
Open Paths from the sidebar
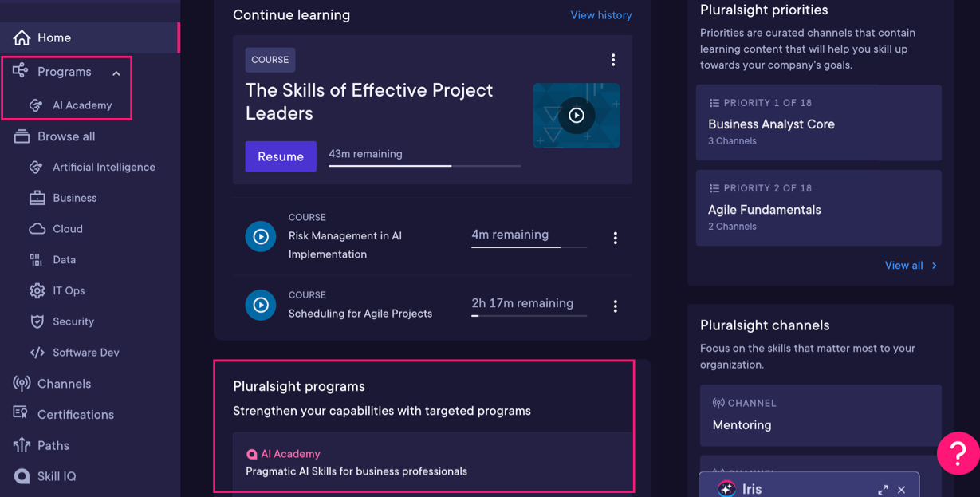click(x=53, y=445)
